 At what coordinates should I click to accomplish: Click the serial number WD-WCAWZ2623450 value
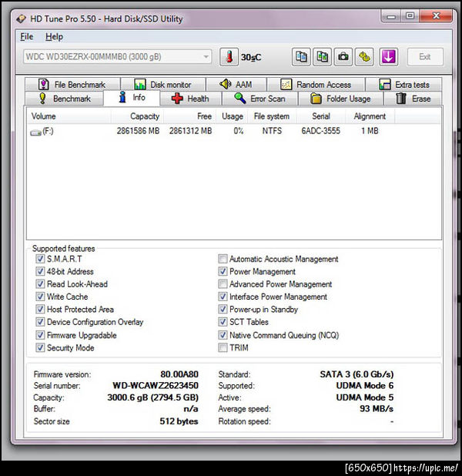[x=156, y=386]
